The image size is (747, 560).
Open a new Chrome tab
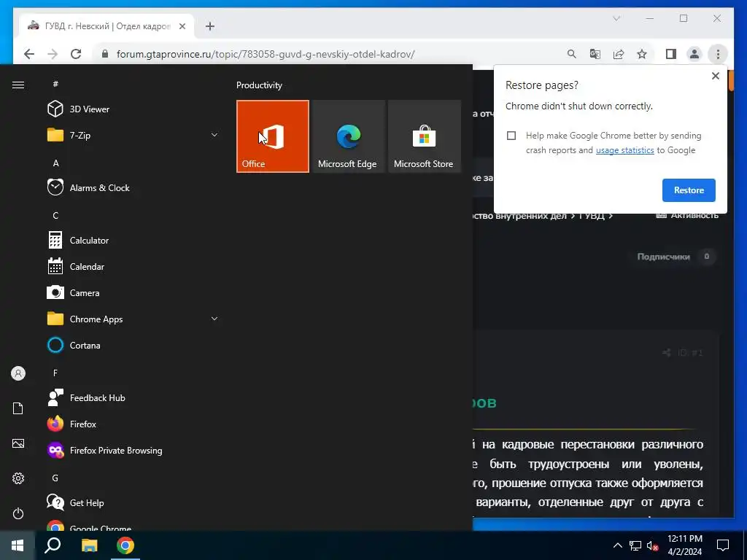209,26
